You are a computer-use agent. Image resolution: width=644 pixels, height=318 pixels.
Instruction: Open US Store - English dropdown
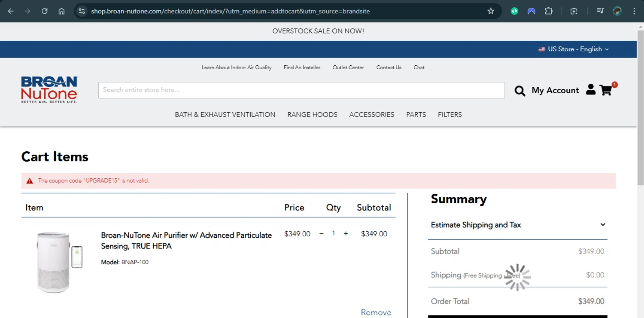574,49
